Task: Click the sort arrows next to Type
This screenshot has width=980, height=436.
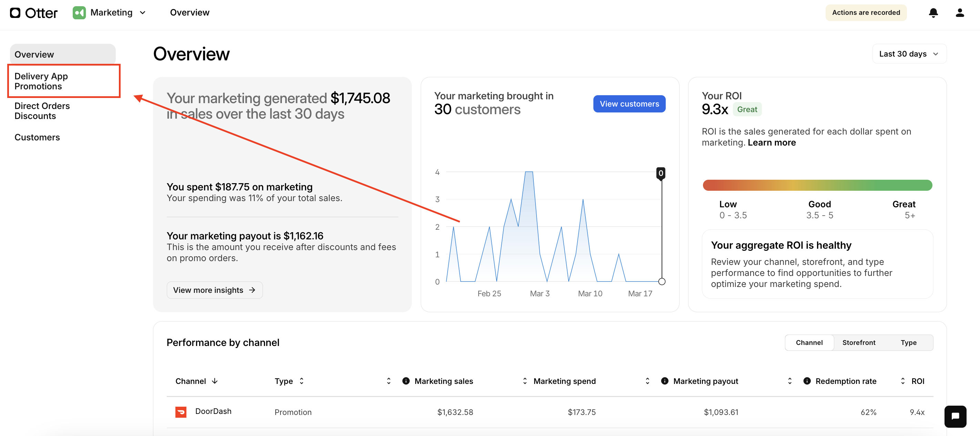Action: point(301,381)
